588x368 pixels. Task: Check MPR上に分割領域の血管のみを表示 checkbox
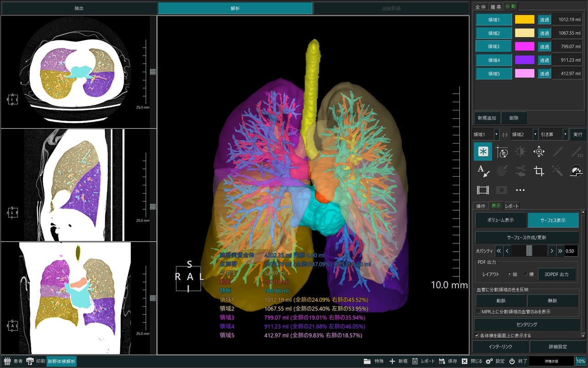coord(478,312)
